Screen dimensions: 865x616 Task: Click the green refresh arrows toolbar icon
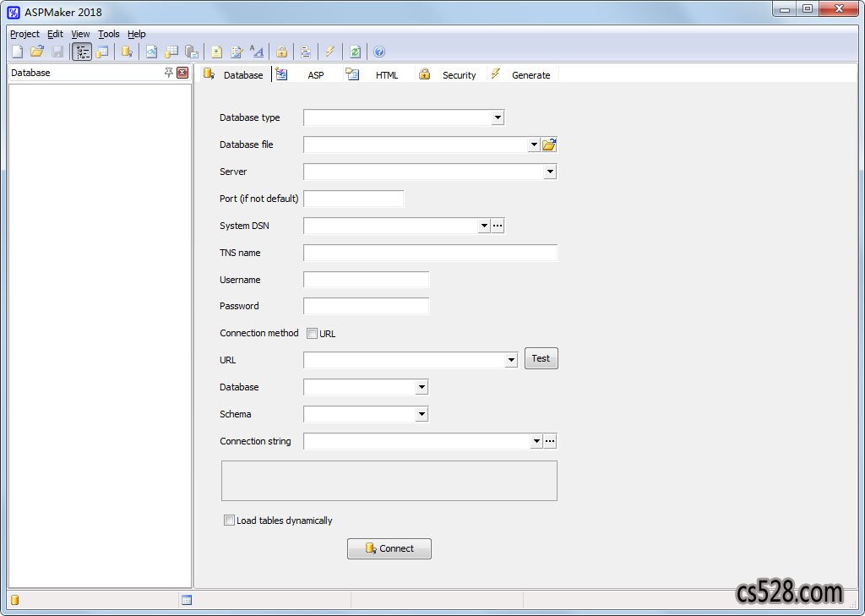[x=356, y=52]
